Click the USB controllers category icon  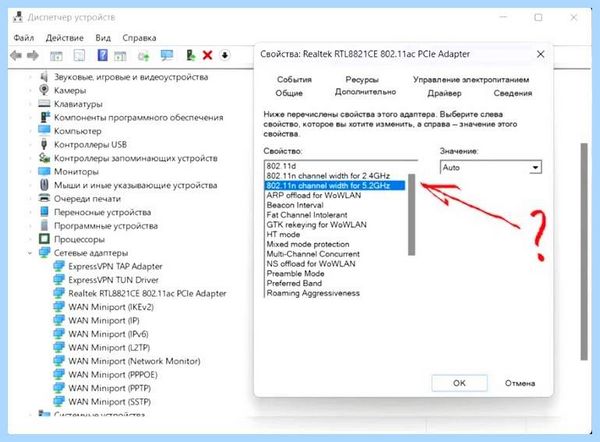44,144
